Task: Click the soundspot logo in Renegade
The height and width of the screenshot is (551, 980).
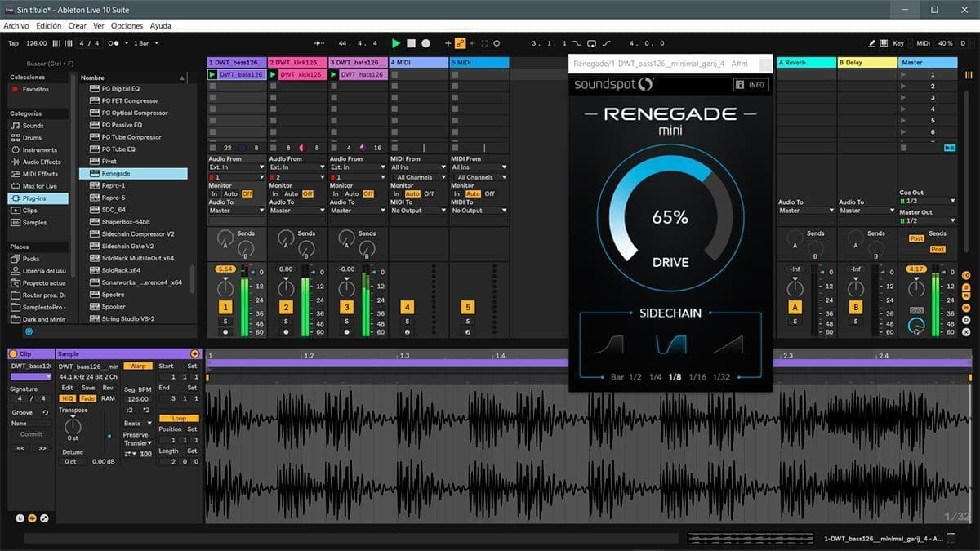Action: 614,84
